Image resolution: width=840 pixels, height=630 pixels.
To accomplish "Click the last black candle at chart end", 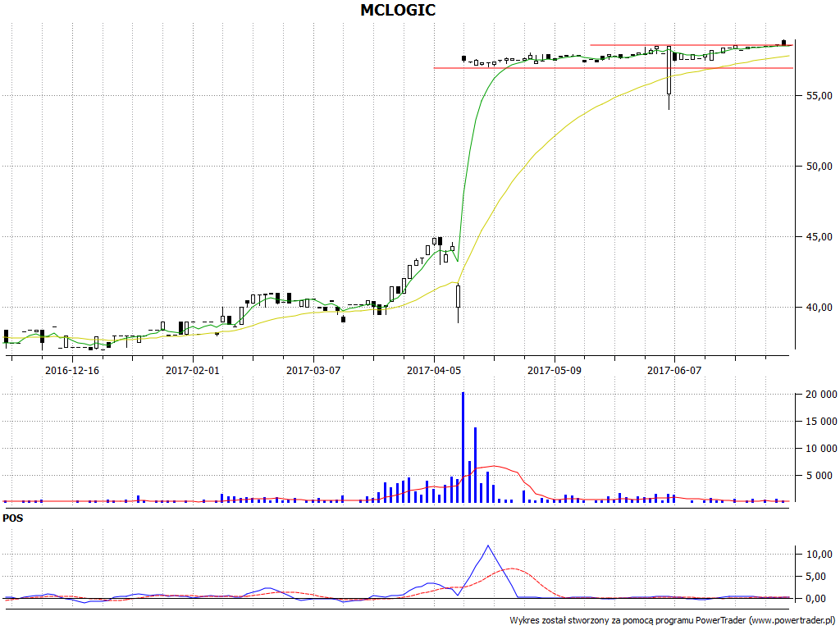I will [783, 43].
